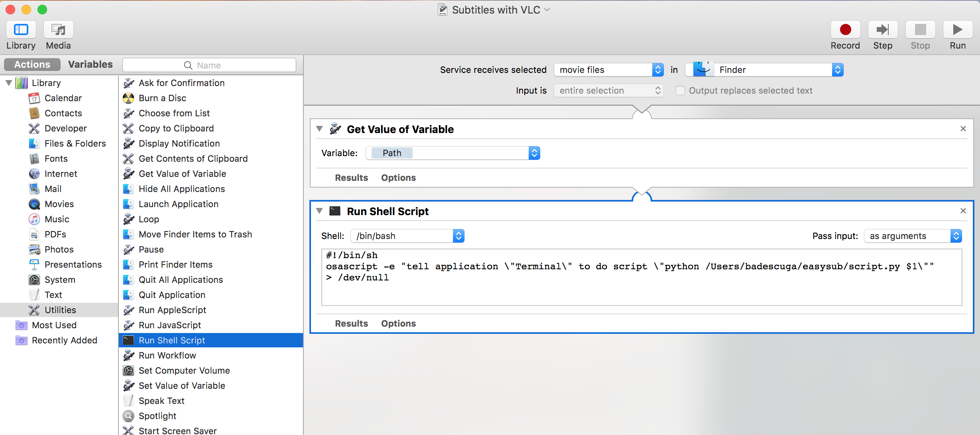Toggle the Library sidebar icon
This screenshot has height=435, width=980.
tap(21, 30)
